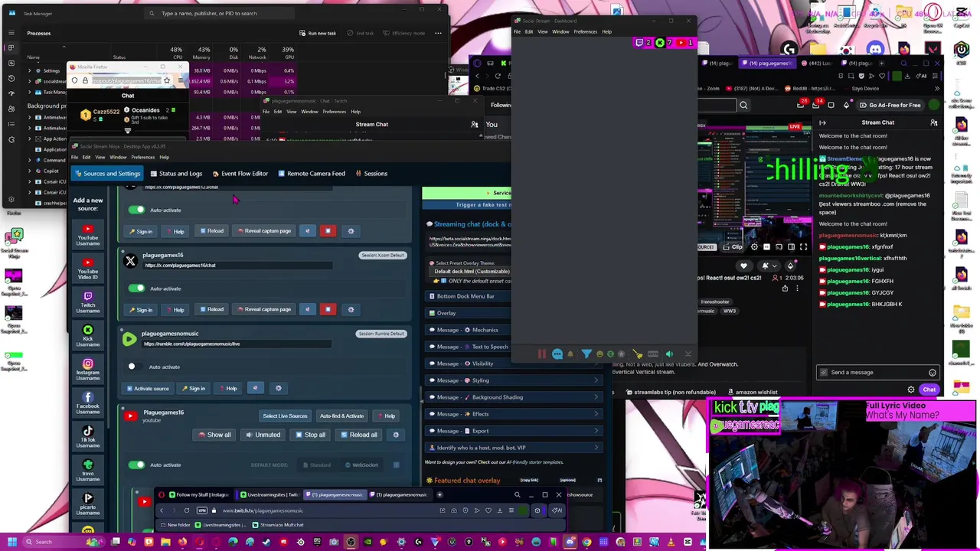This screenshot has height=551, width=980.
Task: Open Stream Chat community users icon
Action: 934,122
